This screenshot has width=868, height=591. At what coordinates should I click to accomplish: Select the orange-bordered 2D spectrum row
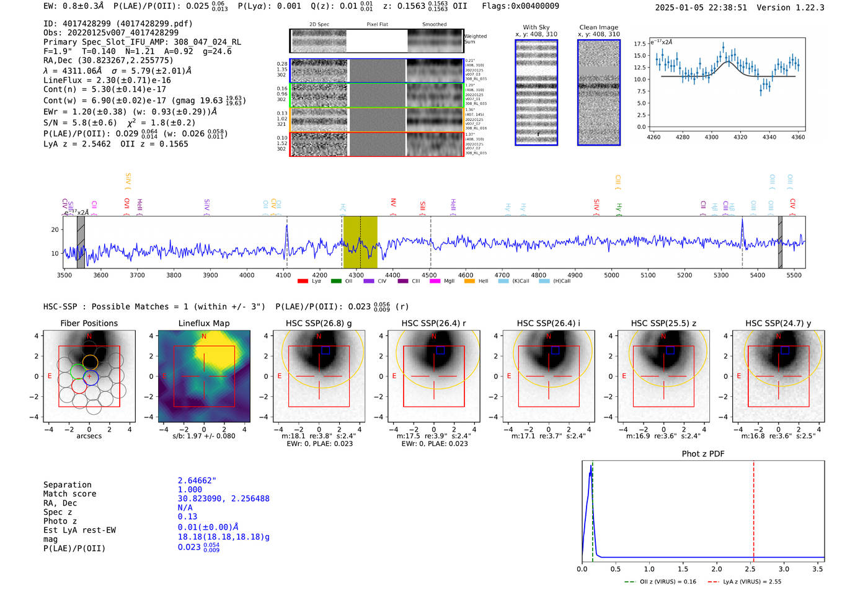(x=376, y=120)
